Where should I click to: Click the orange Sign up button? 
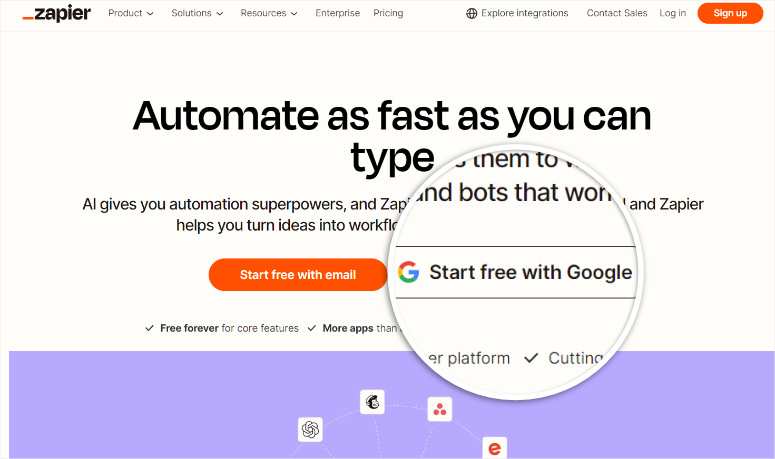(730, 13)
